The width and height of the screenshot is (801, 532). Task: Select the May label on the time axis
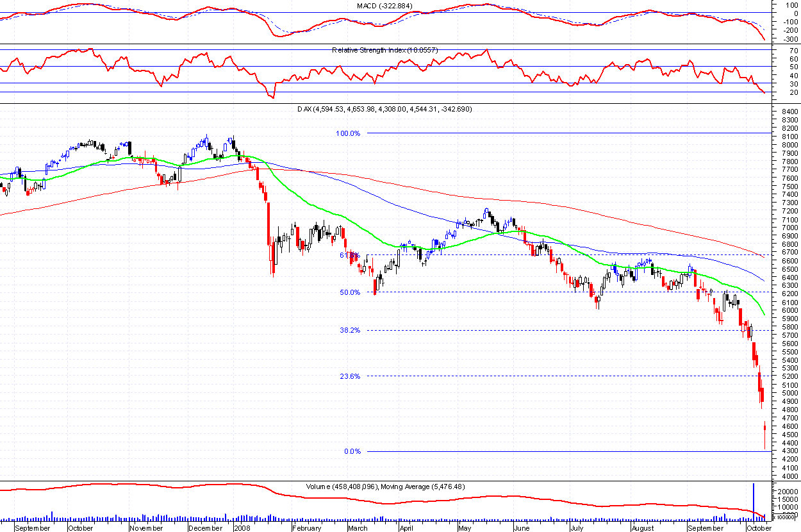coord(464,528)
